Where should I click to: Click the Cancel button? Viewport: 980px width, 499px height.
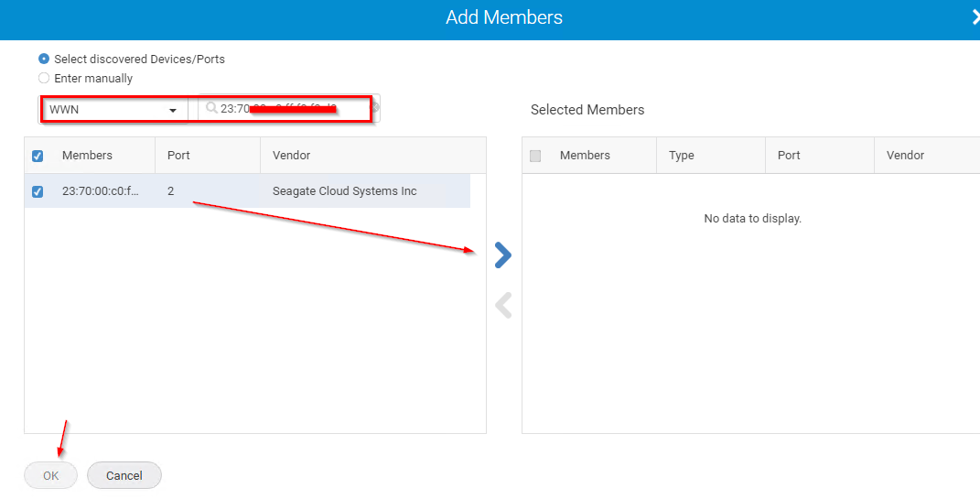(x=124, y=475)
